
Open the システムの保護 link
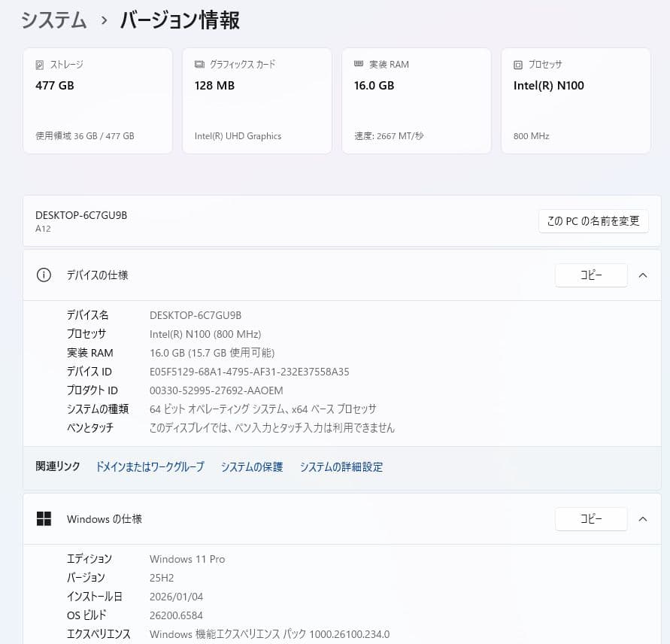pos(252,466)
